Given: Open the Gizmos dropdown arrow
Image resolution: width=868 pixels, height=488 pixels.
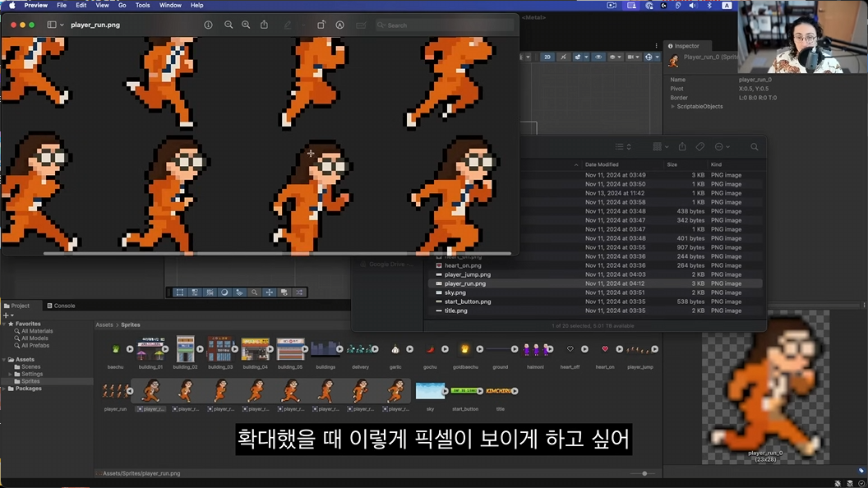Looking at the screenshot, I should click(x=657, y=57).
